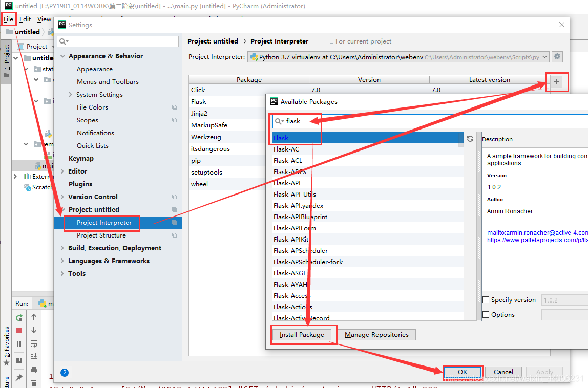Select Flask-AC in the packages list
This screenshot has height=388, width=588.
[368, 149]
